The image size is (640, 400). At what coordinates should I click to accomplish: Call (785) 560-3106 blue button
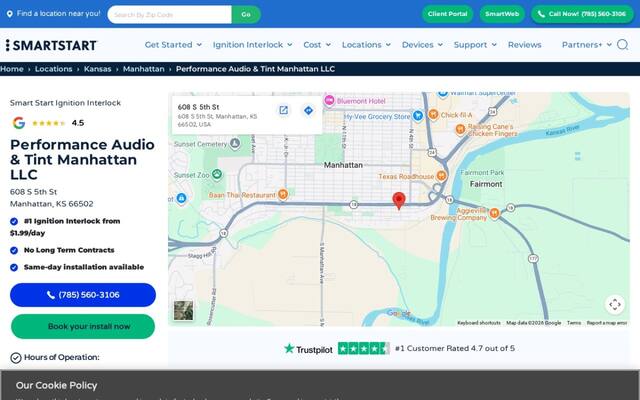pos(83,295)
